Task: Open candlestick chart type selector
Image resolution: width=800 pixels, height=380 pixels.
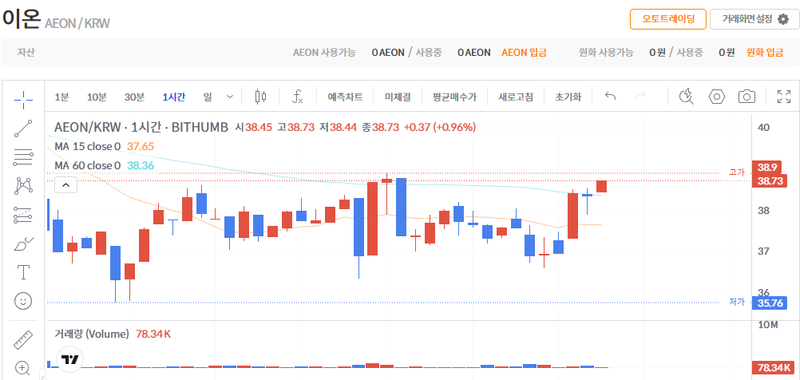Action: tap(261, 96)
